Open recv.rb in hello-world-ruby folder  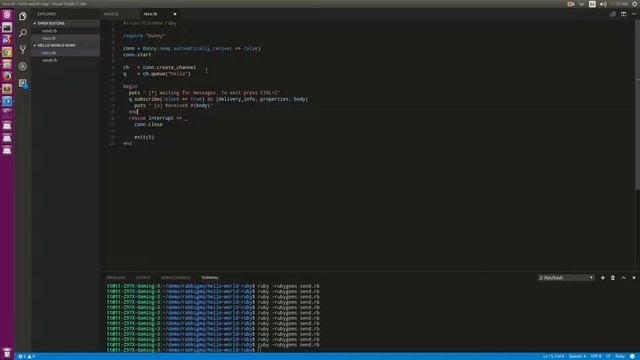(66, 53)
